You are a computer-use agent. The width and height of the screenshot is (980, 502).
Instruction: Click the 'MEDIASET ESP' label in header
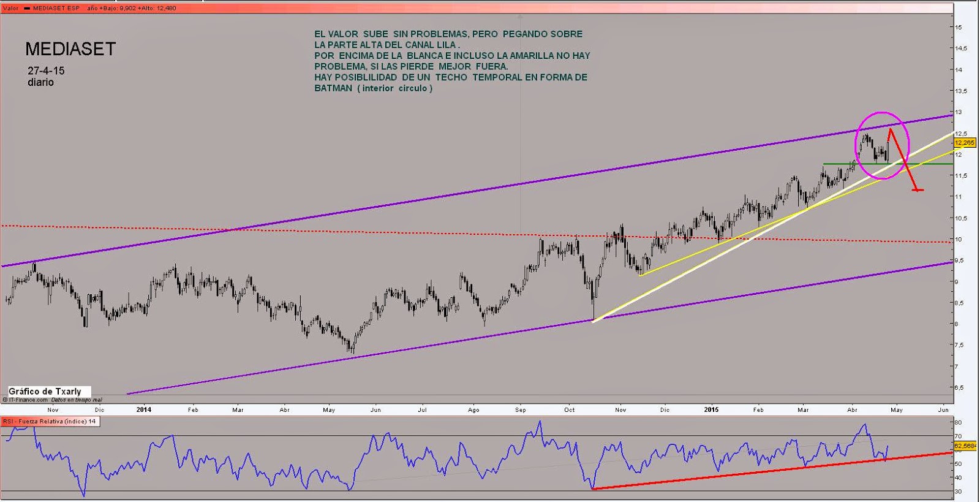pos(56,8)
